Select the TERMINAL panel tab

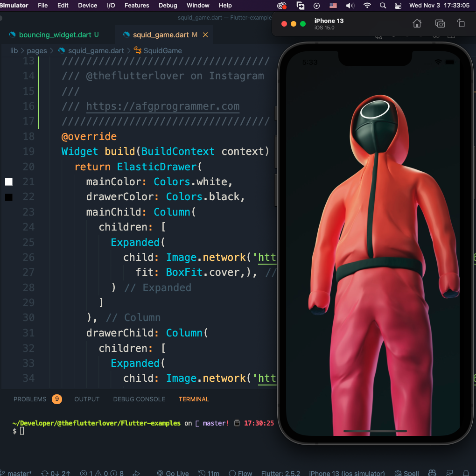click(x=194, y=399)
